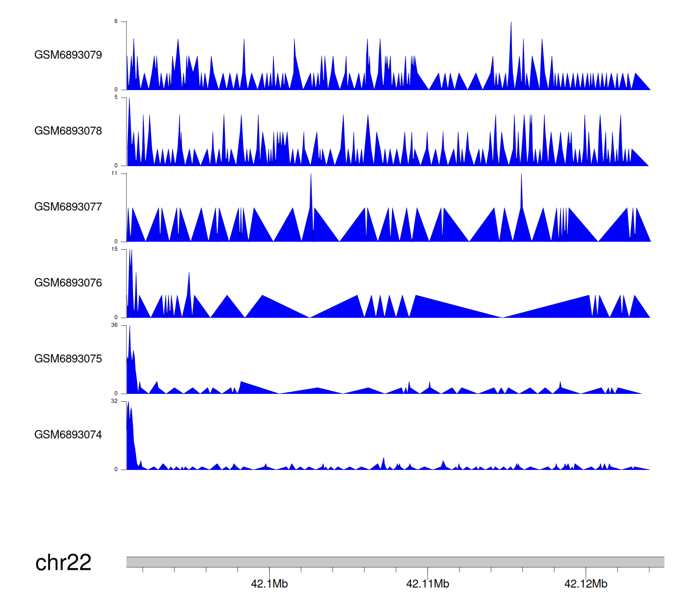Click y-axis maximum value 5 on GSM6893078
Screen dimensions: 700x616
[x=116, y=98]
